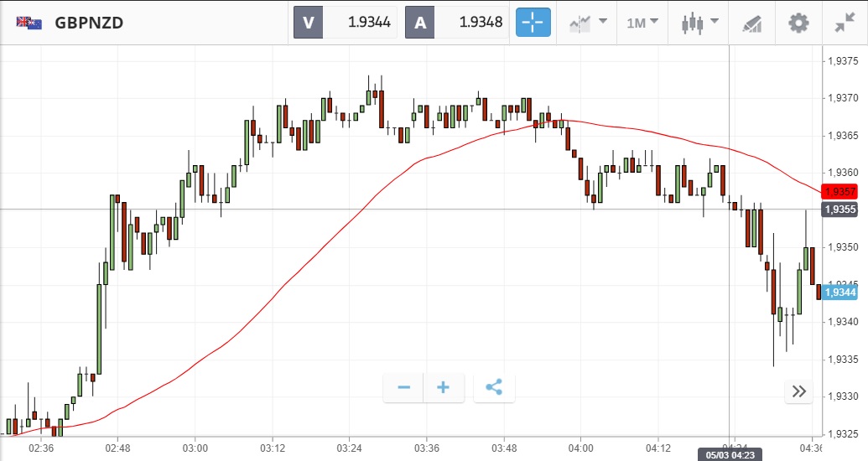Click the 05/03 04:23 time marker

(730, 454)
